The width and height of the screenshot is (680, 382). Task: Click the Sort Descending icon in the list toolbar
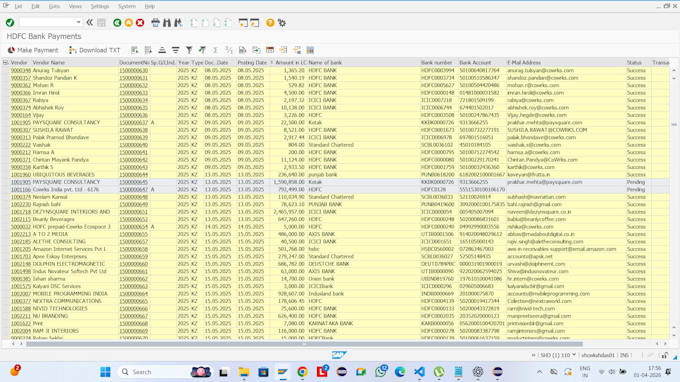175,50
